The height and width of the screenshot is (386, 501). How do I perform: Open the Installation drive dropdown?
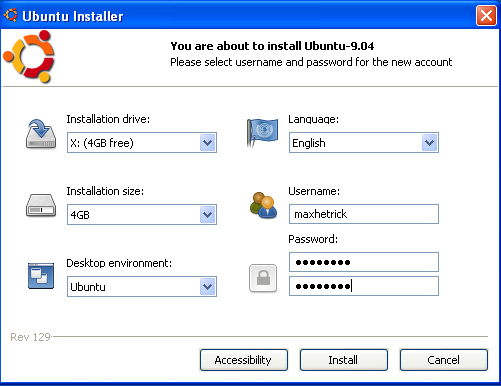click(x=142, y=143)
